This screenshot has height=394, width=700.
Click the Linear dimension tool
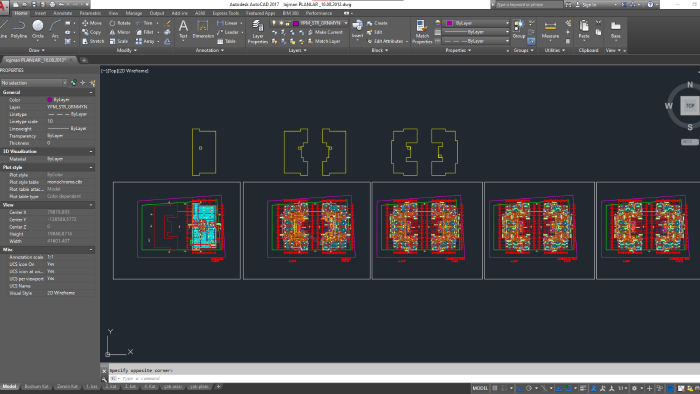point(228,23)
